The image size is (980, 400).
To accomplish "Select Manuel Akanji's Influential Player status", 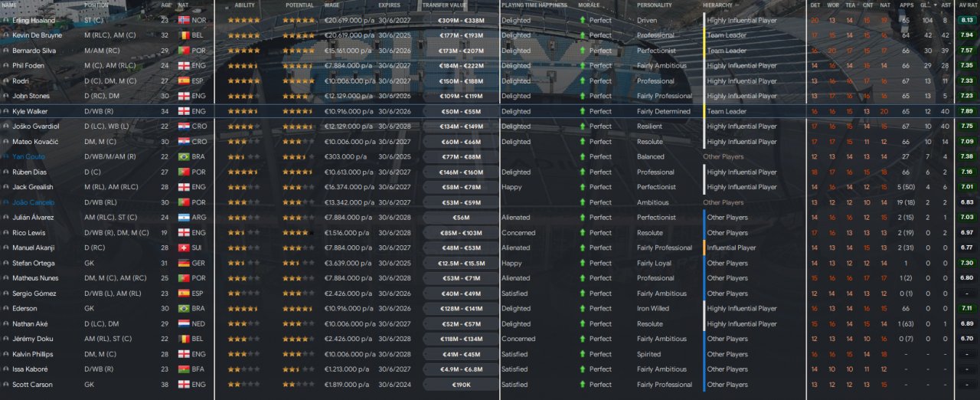I will pos(731,248).
